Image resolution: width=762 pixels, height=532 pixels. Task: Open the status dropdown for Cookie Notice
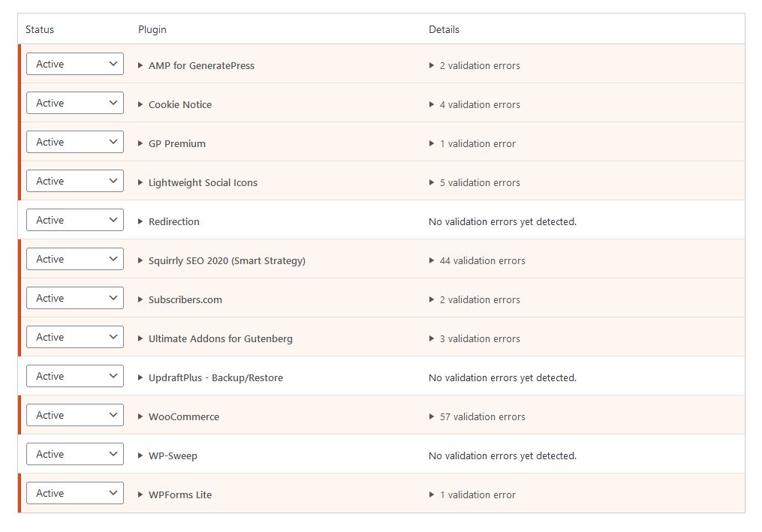click(75, 103)
